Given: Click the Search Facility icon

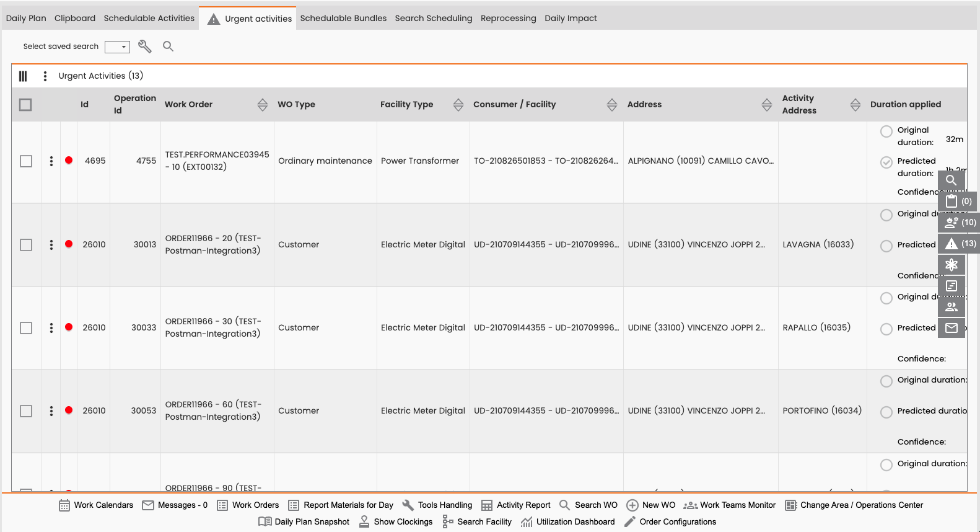Looking at the screenshot, I should click(448, 521).
